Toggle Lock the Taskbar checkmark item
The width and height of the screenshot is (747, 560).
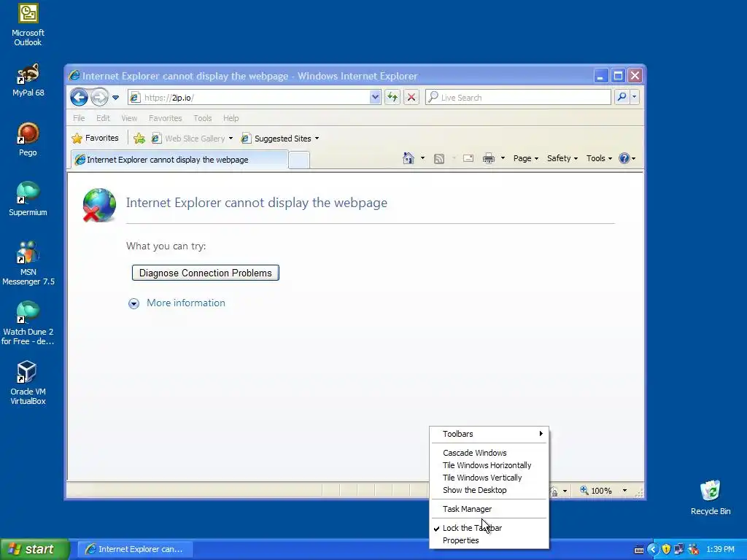pyautogui.click(x=489, y=528)
